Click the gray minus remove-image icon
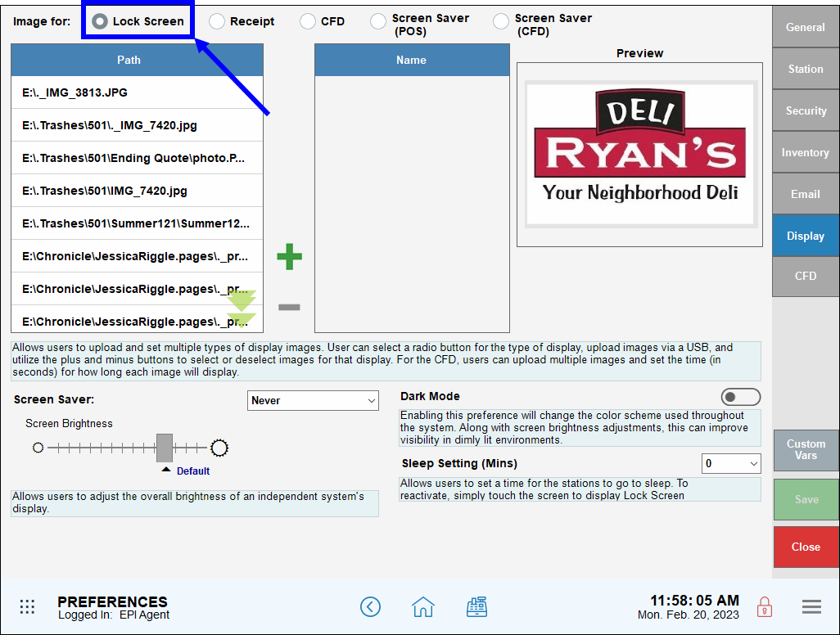This screenshot has width=840, height=635. pos(289,308)
